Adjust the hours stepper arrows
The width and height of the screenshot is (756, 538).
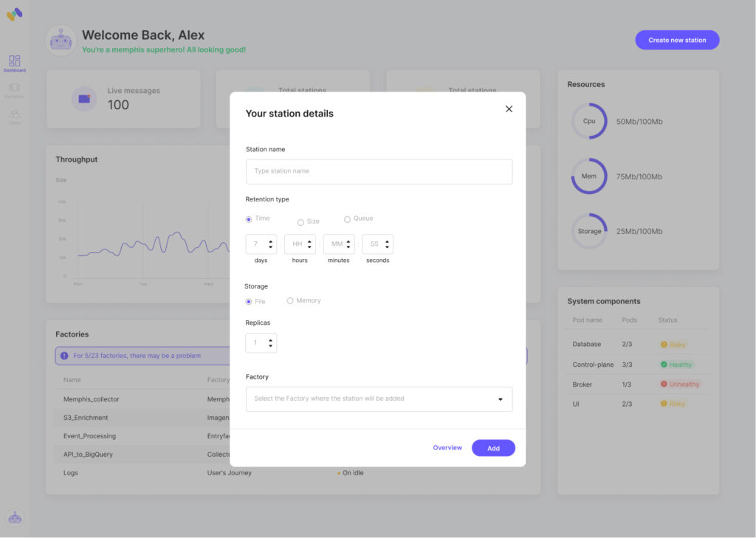pyautogui.click(x=309, y=244)
